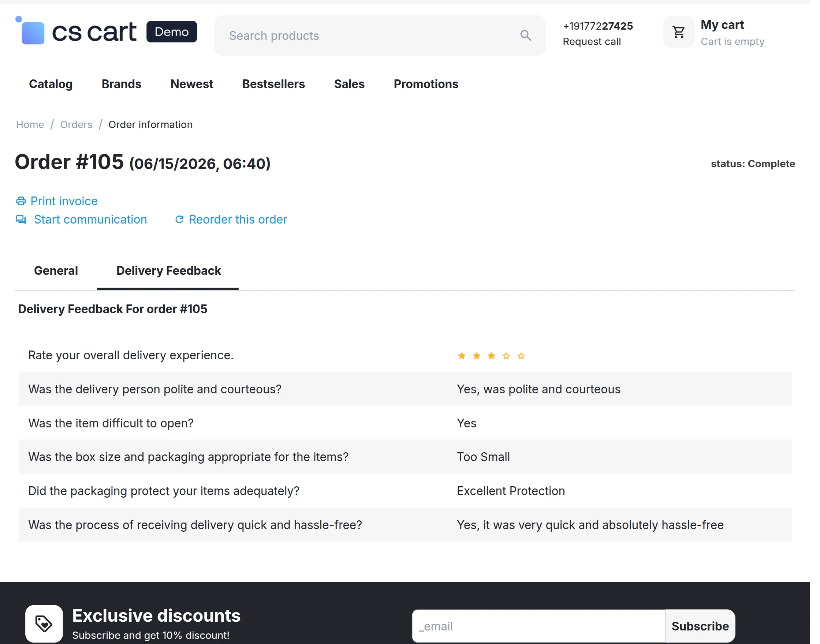This screenshot has width=820, height=644.
Task: Click Reorder this order link
Action: tap(238, 220)
